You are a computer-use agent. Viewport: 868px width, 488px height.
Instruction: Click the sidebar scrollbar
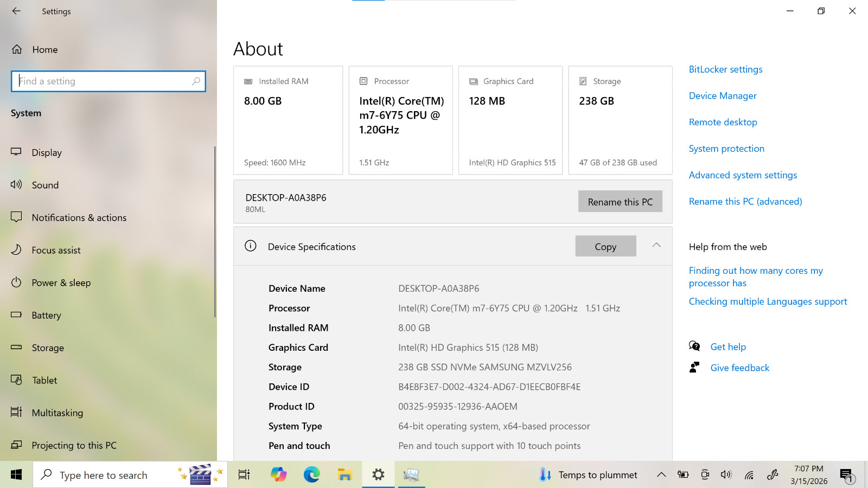215,232
